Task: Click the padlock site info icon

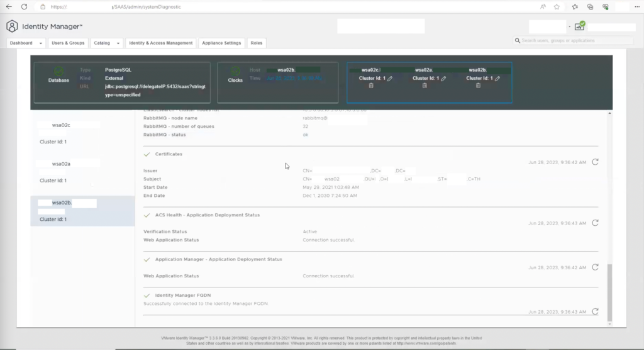Action: (x=43, y=6)
